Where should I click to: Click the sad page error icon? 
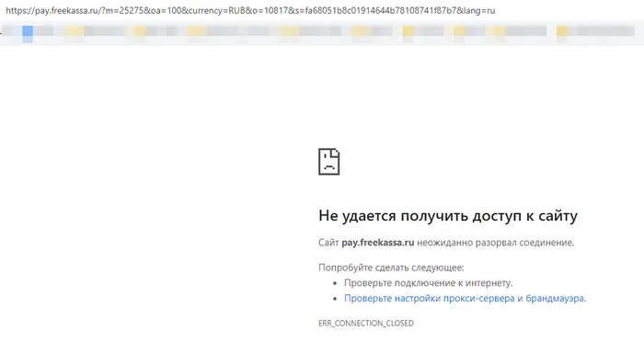(329, 162)
